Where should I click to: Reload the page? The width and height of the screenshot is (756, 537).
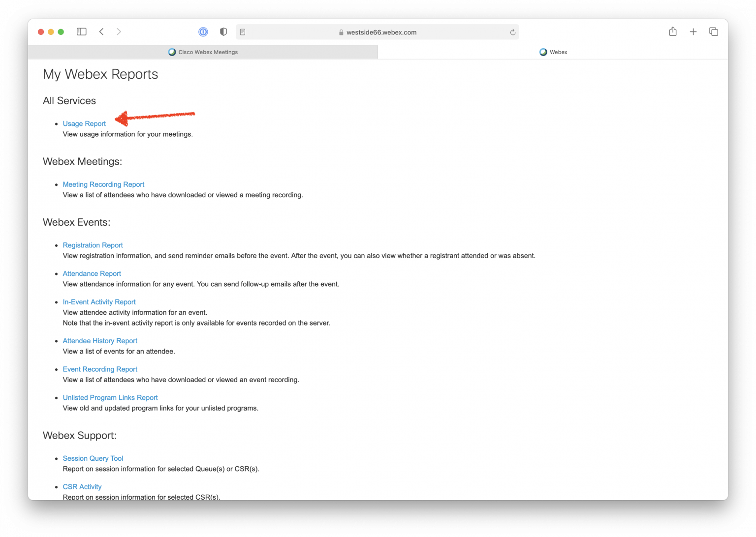pyautogui.click(x=512, y=31)
